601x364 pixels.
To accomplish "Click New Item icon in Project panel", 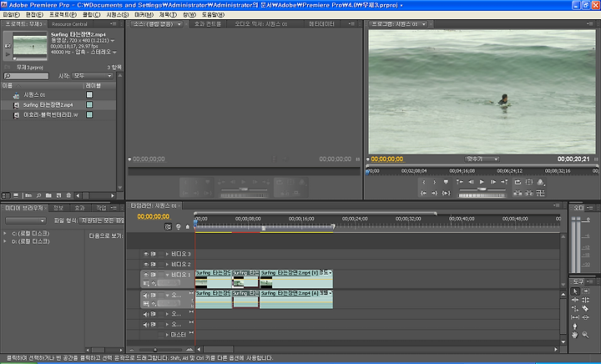I will (58, 195).
